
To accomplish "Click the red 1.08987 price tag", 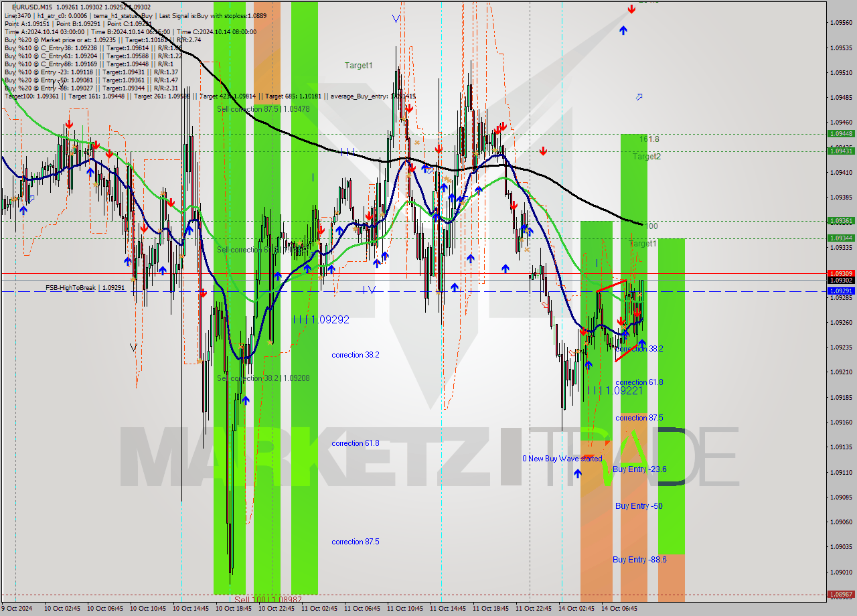I will point(841,594).
